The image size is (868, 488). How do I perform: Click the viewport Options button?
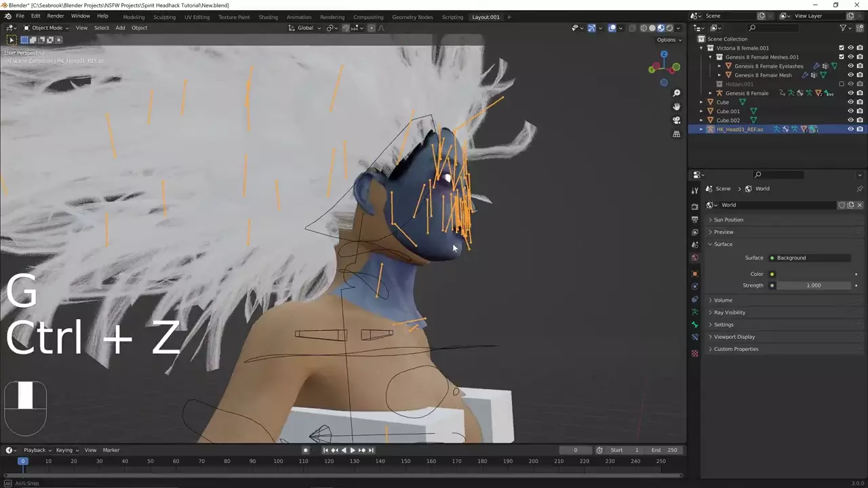668,40
